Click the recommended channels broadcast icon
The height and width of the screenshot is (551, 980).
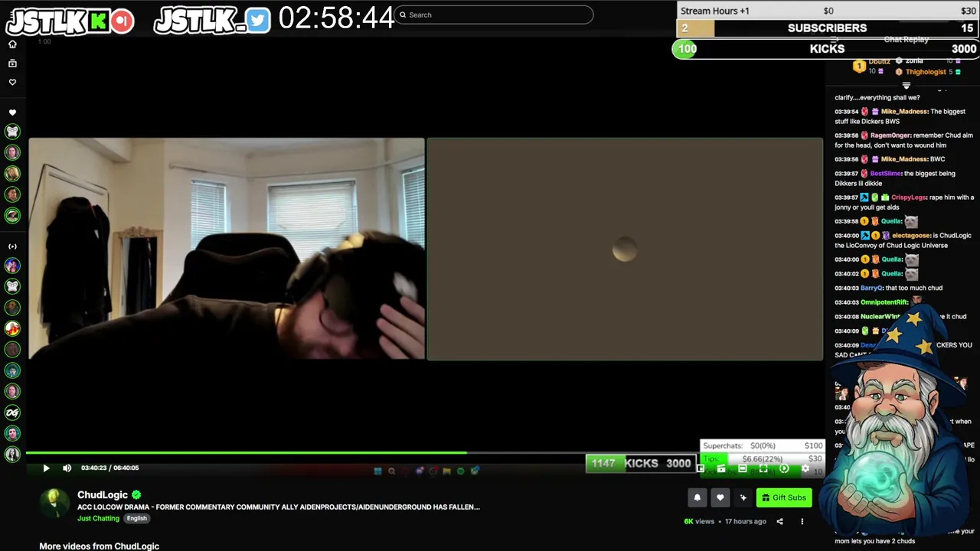tap(12, 246)
